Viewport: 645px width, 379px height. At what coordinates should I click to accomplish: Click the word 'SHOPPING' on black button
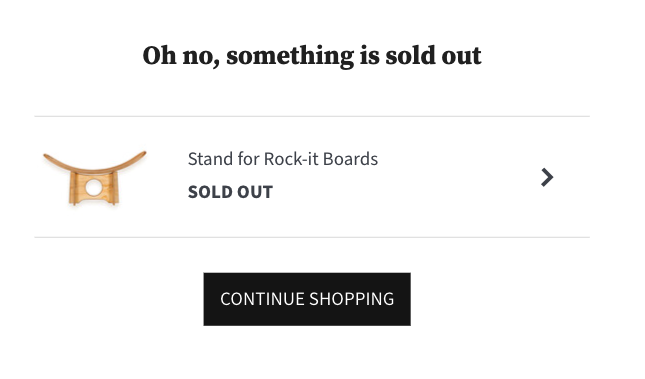(352, 299)
